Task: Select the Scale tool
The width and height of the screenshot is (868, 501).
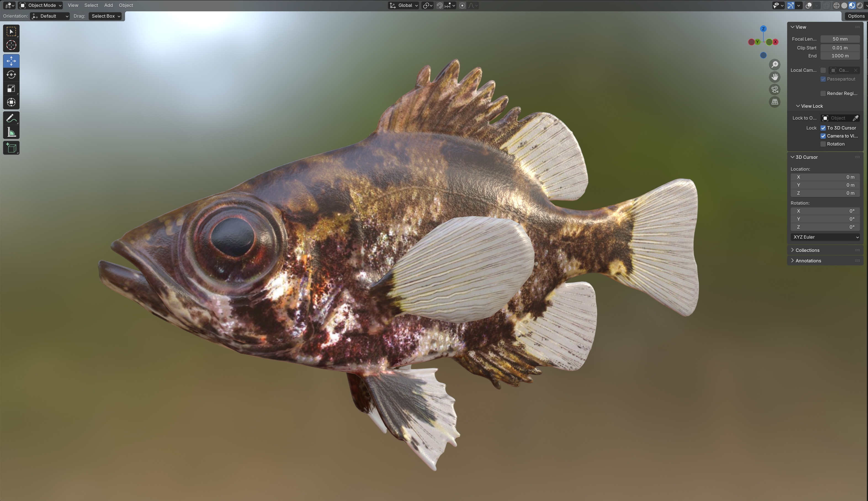Action: (11, 88)
